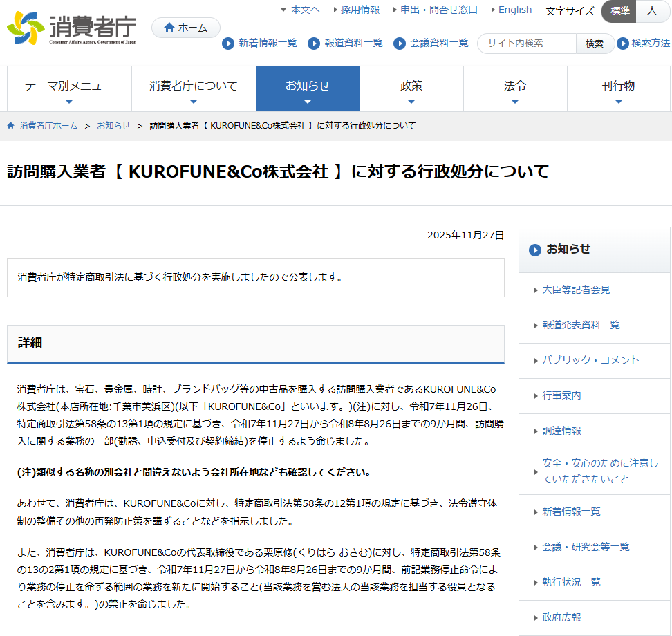Click the 検索 search button
672x636 pixels.
pos(595,44)
